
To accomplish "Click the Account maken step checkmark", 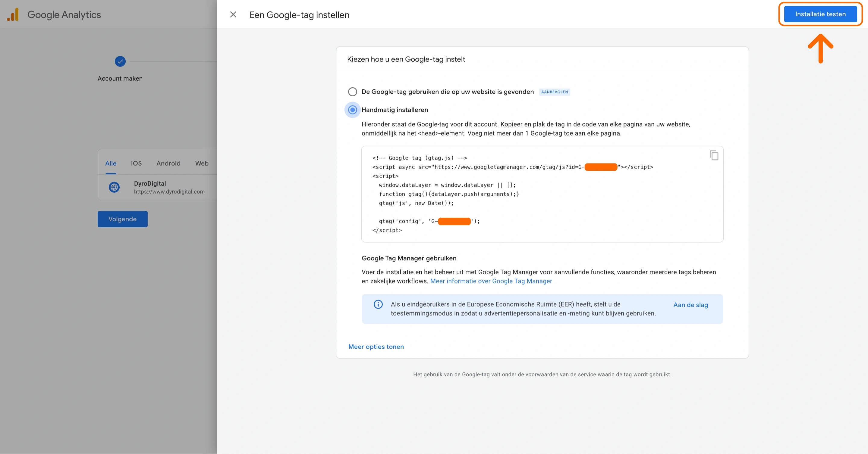I will tap(120, 61).
